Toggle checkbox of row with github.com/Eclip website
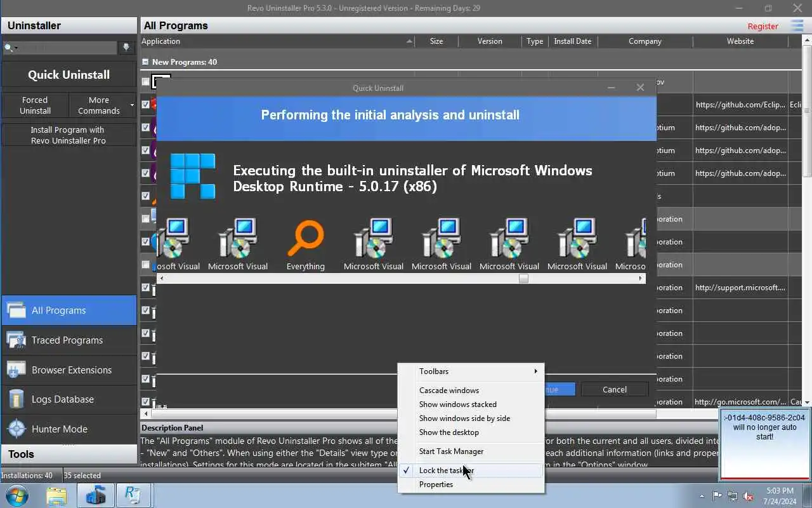This screenshot has width=812, height=508. (146, 105)
